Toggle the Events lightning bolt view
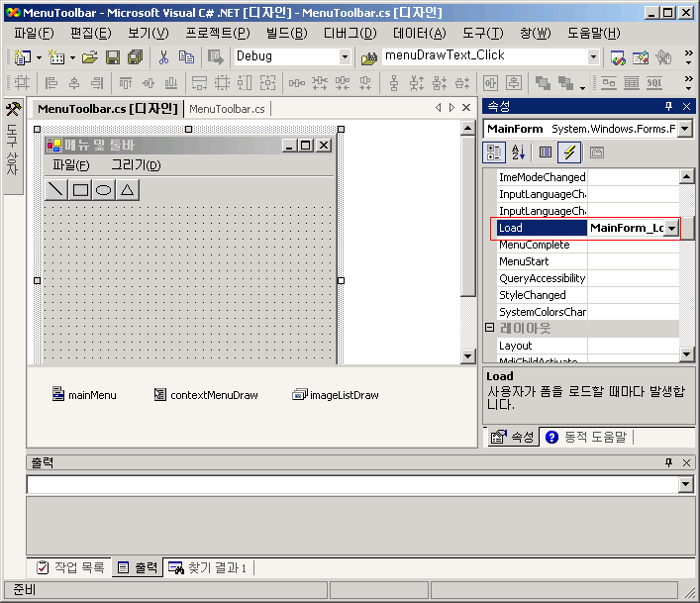 569,152
